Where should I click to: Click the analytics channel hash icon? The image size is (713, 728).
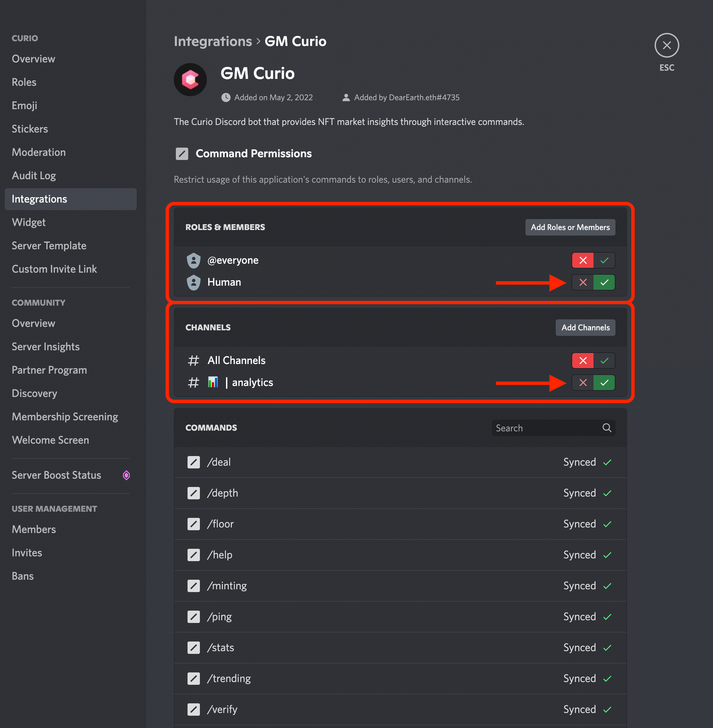click(x=193, y=383)
